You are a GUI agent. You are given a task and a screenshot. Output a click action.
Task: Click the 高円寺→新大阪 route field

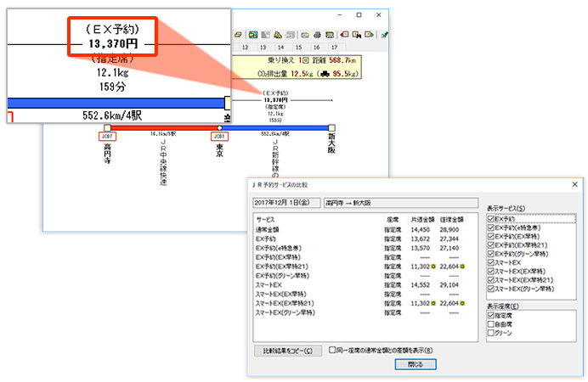(401, 203)
